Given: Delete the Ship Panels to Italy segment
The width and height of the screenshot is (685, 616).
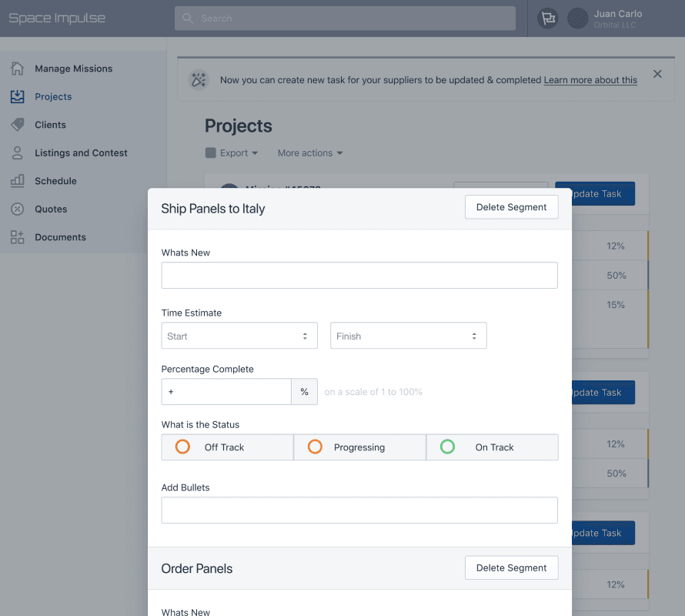Looking at the screenshot, I should pos(511,207).
